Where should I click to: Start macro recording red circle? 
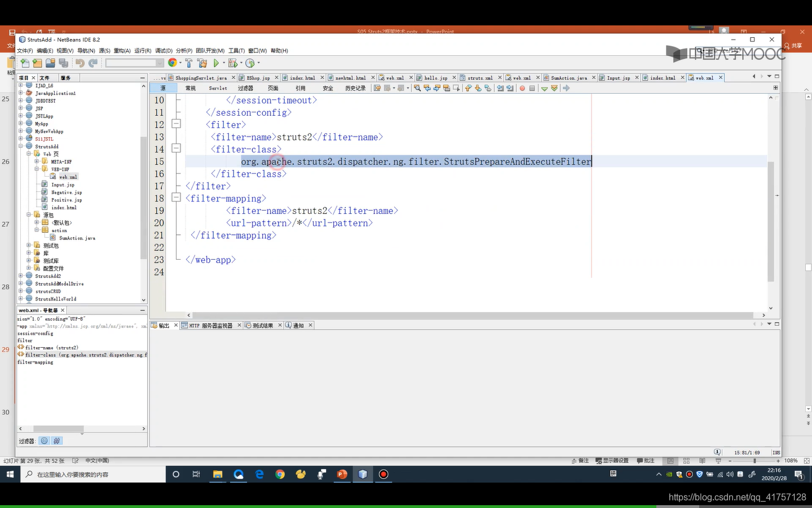point(522,88)
